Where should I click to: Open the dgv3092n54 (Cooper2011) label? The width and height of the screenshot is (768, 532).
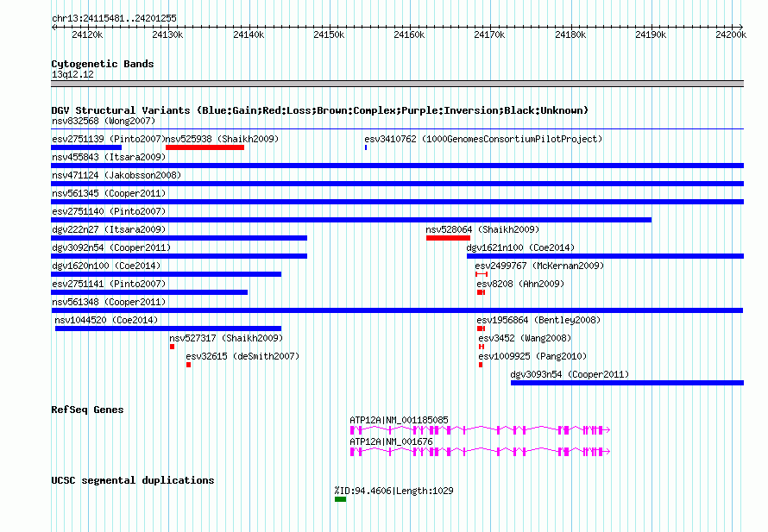point(111,247)
